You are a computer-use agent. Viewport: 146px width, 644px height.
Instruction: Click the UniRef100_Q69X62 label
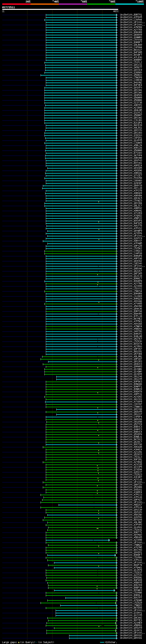click(131, 261)
